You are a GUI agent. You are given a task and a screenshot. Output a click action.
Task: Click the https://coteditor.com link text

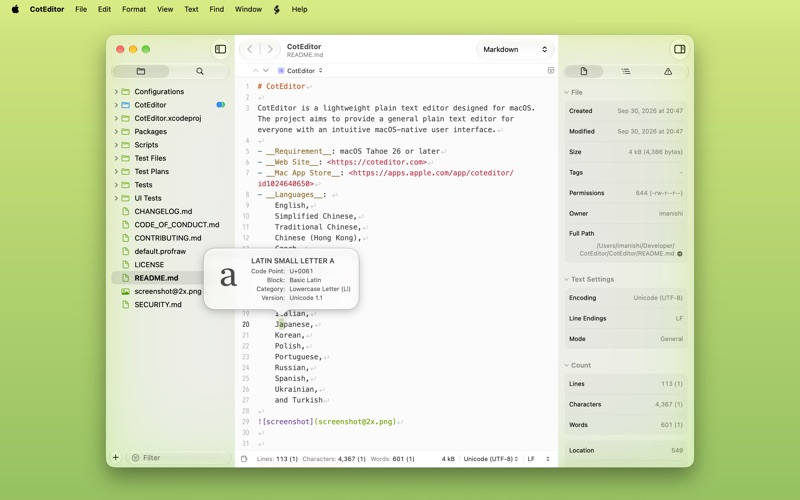377,162
